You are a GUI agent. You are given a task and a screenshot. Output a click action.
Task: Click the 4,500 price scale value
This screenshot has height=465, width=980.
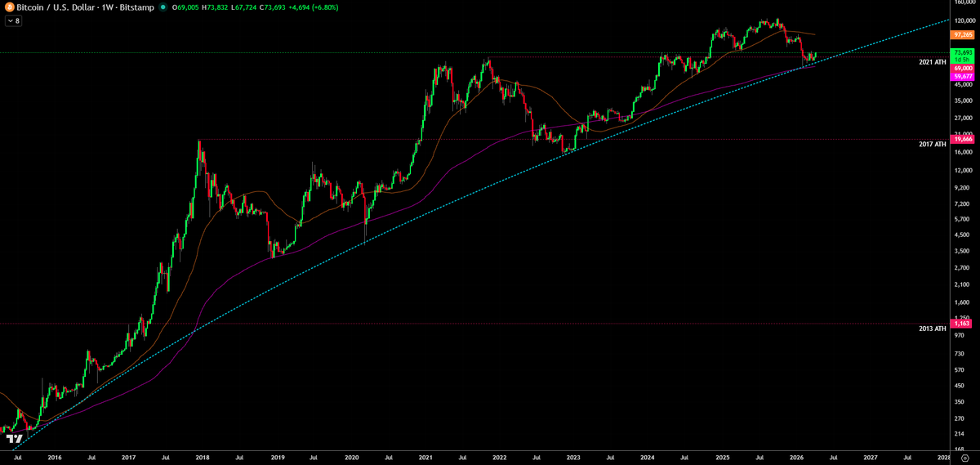(963, 235)
